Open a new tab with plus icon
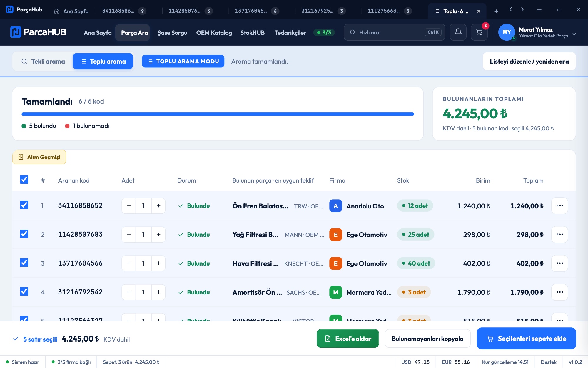The height and width of the screenshot is (368, 588). coord(496,11)
